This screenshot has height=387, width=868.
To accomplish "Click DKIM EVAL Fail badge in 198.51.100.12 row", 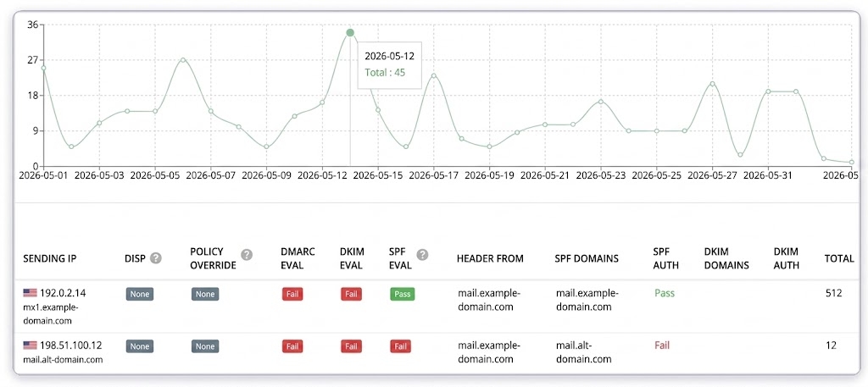I will pos(351,346).
